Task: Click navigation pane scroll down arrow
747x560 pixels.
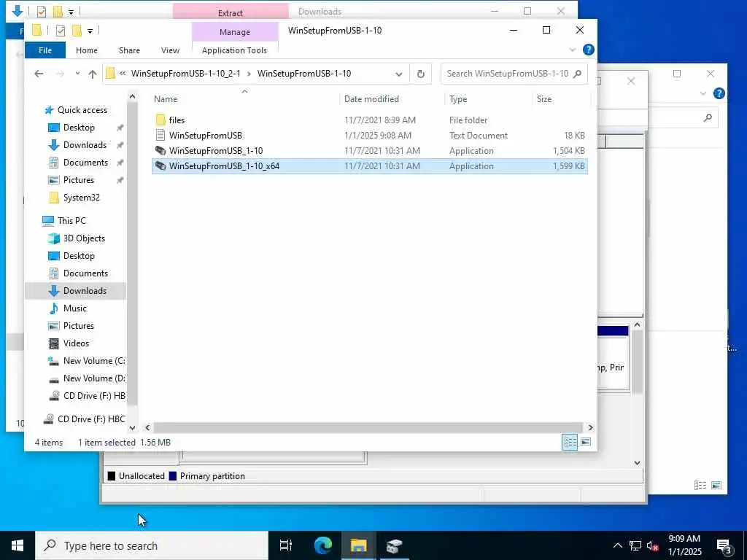Action: pyautogui.click(x=133, y=428)
